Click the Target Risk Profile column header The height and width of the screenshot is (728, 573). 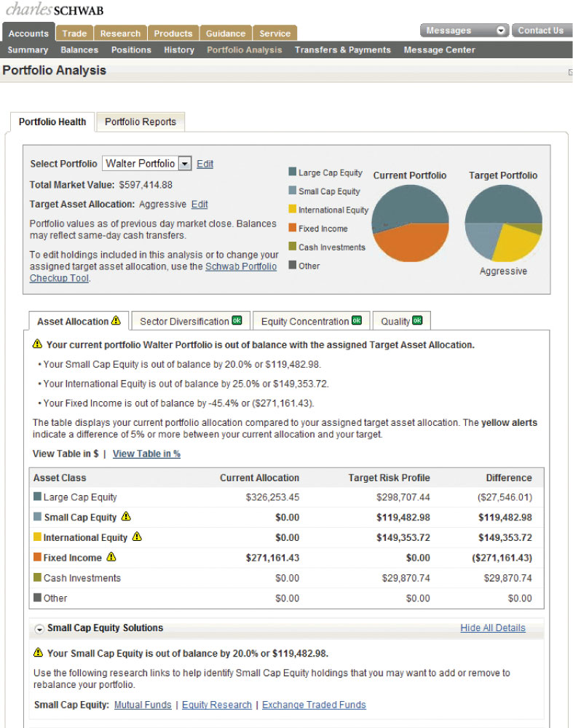click(x=389, y=478)
